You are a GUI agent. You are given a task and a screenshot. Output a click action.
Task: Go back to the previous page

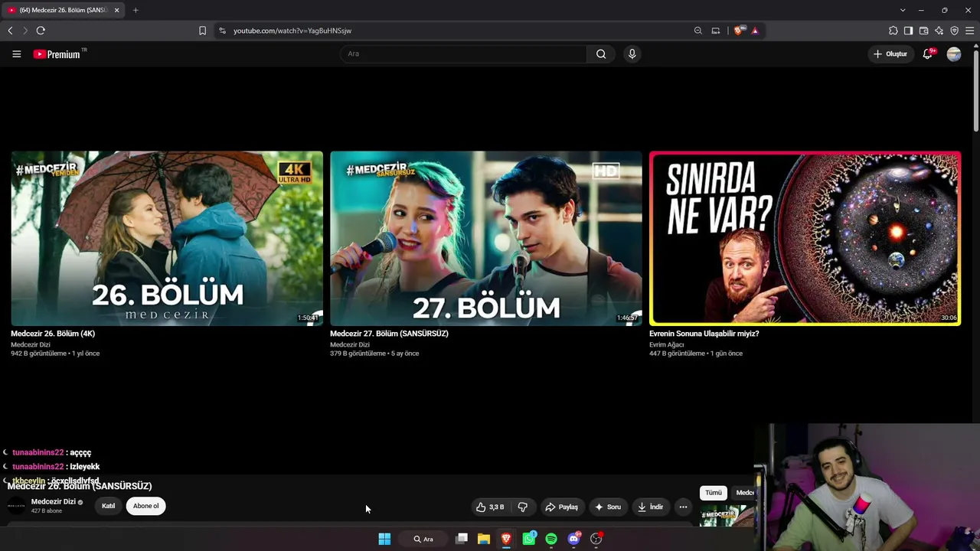pyautogui.click(x=10, y=31)
